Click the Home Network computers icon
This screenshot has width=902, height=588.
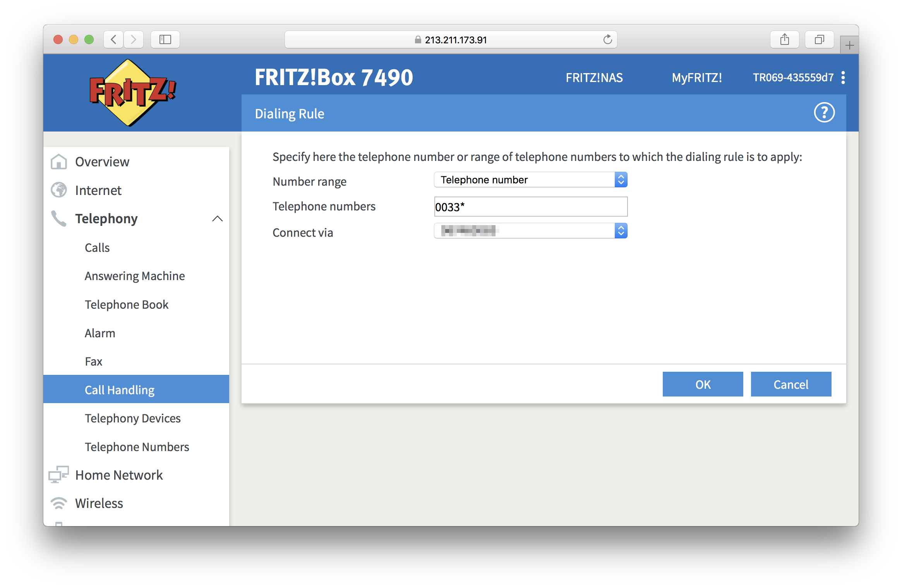[x=58, y=475]
